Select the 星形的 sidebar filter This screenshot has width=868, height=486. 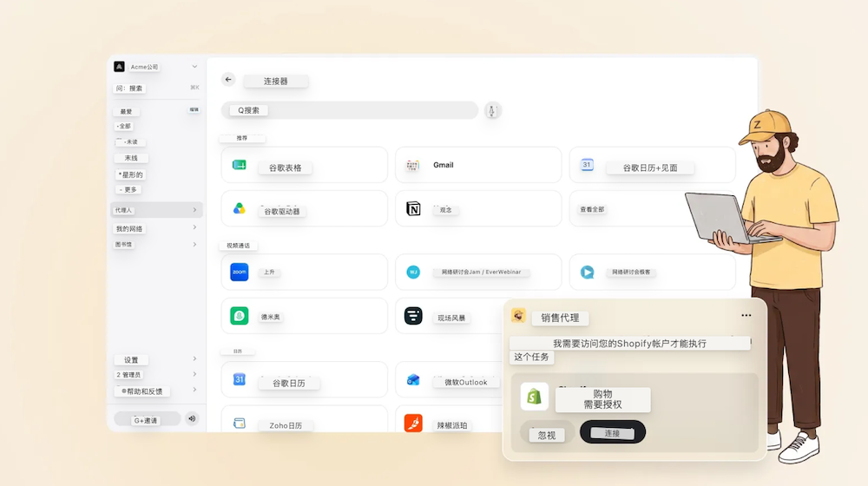click(131, 174)
